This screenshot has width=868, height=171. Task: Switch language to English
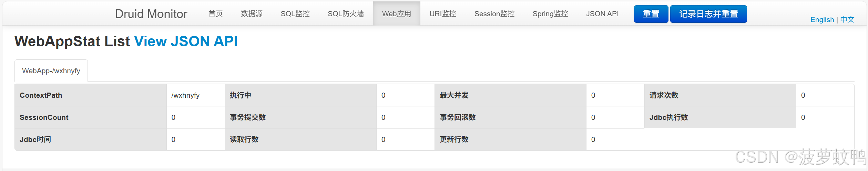coord(822,20)
